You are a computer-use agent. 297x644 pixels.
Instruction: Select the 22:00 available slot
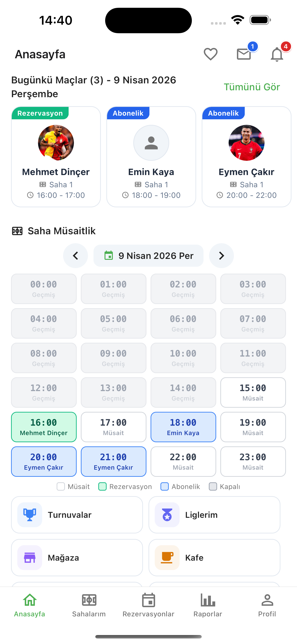click(x=183, y=461)
